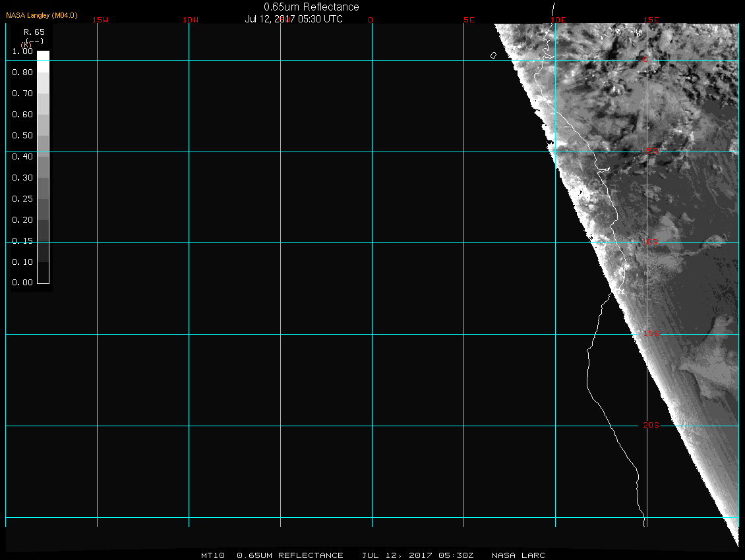Click the "20S" latitude label
This screenshot has height=560, width=745.
[x=651, y=425]
